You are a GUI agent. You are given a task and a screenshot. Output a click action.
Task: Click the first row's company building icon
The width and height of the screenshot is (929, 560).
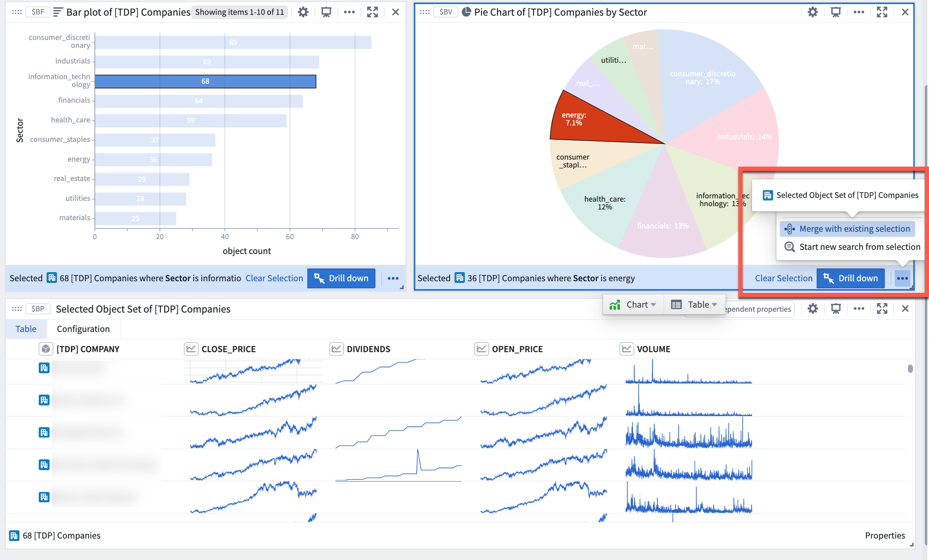(x=44, y=368)
